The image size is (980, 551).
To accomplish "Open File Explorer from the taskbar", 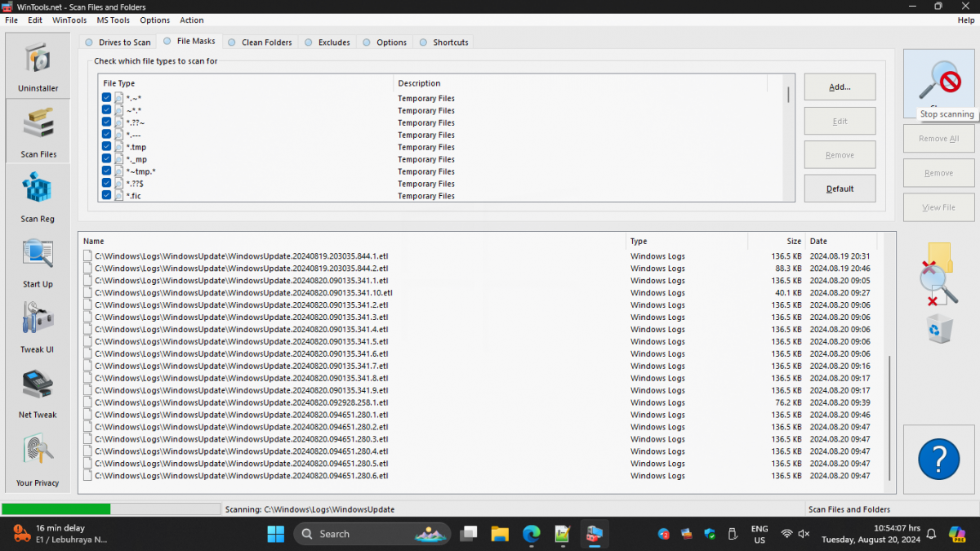I will coord(500,534).
